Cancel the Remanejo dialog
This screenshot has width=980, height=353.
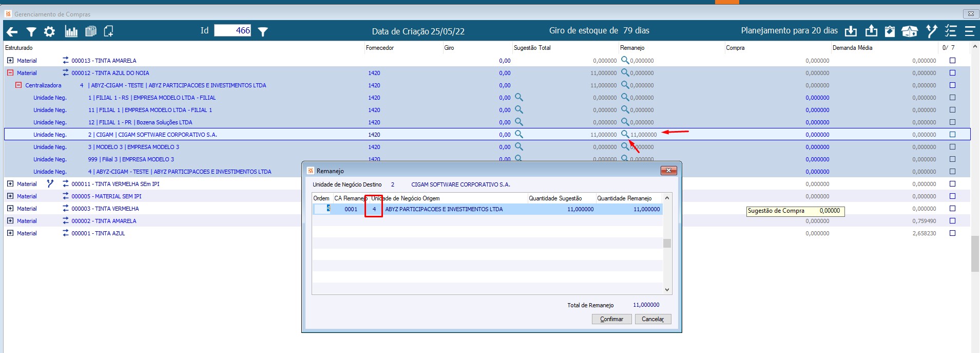(x=652, y=319)
